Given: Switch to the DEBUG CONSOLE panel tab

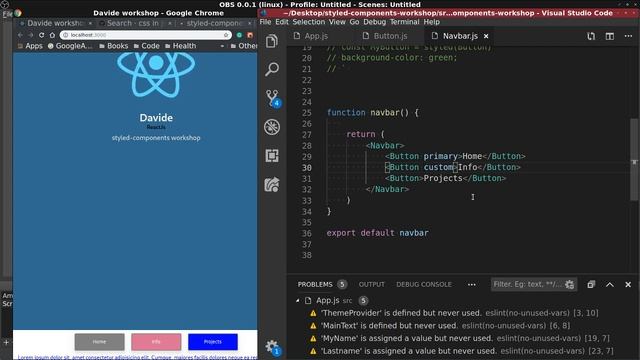Looking at the screenshot, I should (x=424, y=284).
